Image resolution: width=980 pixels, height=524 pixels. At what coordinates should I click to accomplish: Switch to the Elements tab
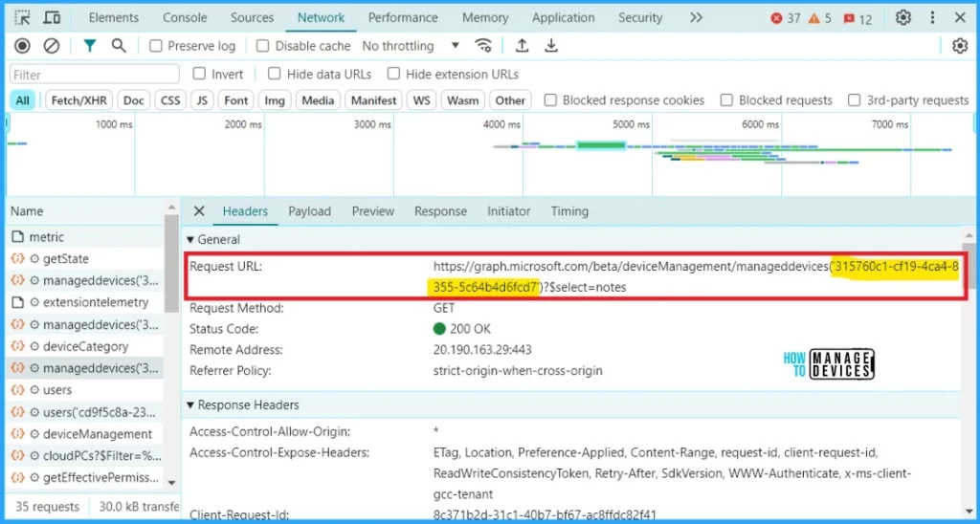113,17
